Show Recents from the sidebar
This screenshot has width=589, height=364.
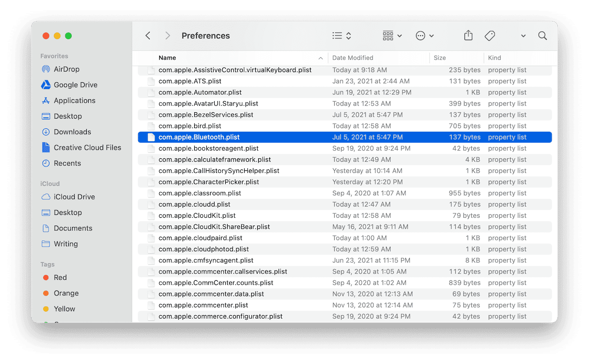click(67, 163)
